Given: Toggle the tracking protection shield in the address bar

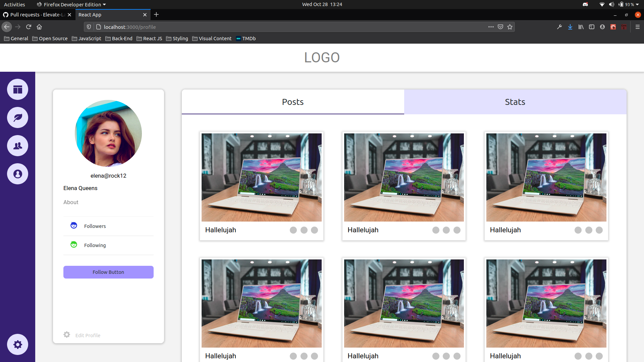Looking at the screenshot, I should [x=89, y=27].
